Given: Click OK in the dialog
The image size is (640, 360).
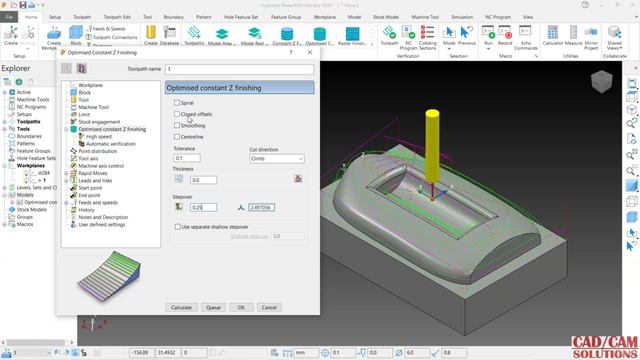Looking at the screenshot, I should (x=241, y=307).
